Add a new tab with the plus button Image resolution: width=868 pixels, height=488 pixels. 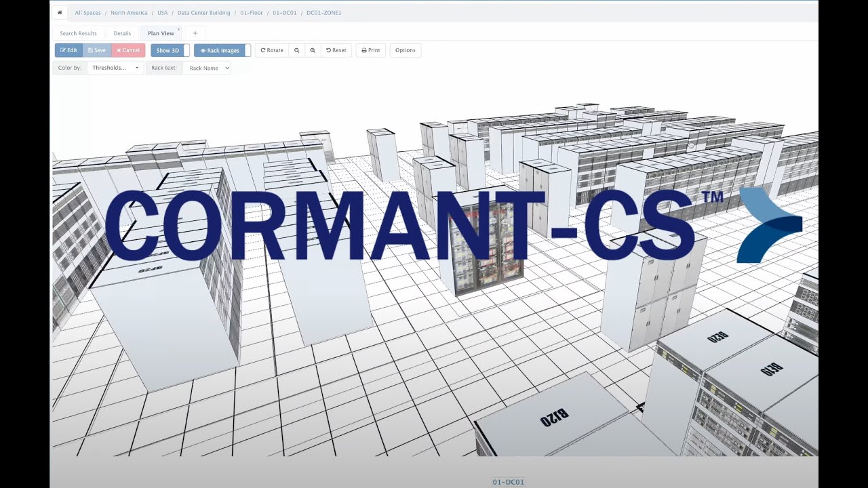[x=195, y=33]
